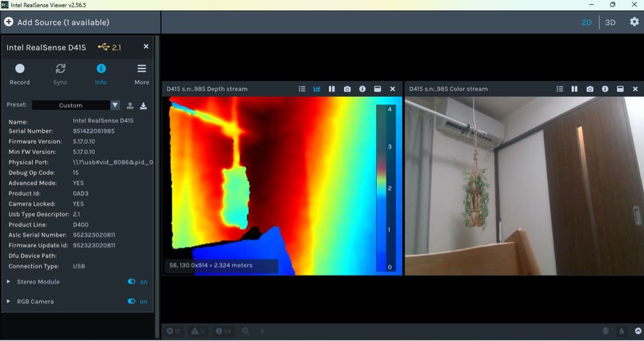Close the Depth stream view

[x=392, y=89]
